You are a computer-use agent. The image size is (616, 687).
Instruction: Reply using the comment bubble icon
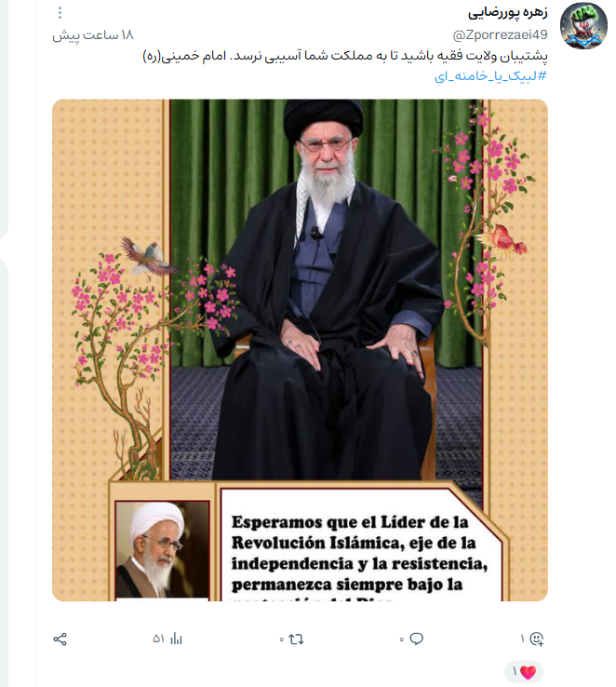click(x=416, y=639)
